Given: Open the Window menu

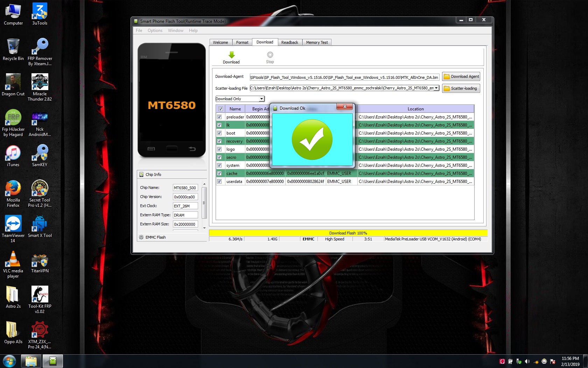Looking at the screenshot, I should pos(176,30).
